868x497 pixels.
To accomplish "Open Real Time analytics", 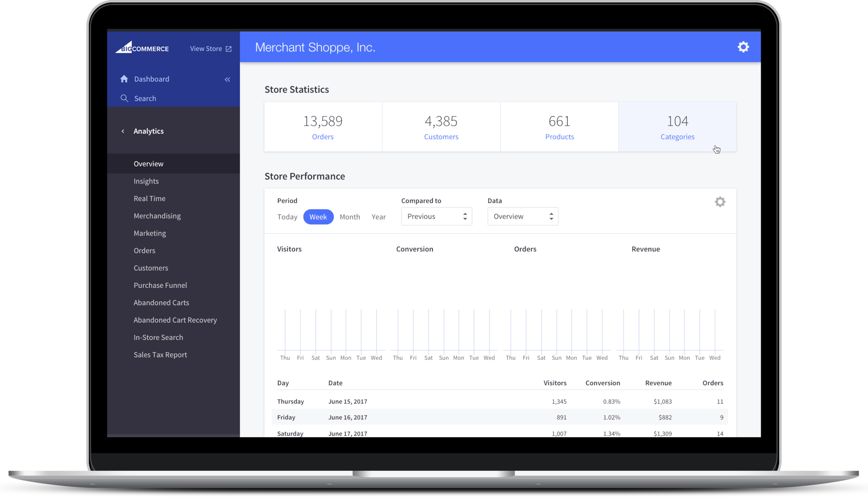I will pos(150,198).
